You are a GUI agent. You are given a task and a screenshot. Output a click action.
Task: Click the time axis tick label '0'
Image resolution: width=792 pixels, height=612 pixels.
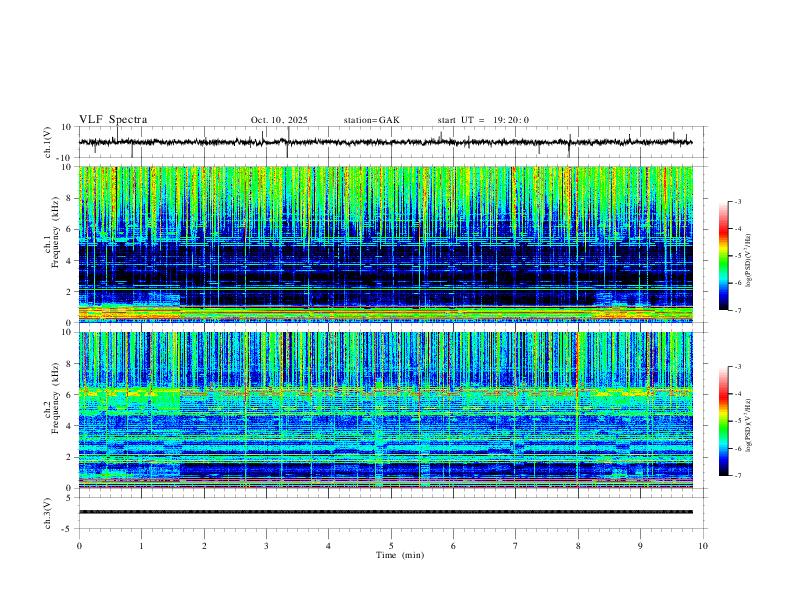[79, 546]
